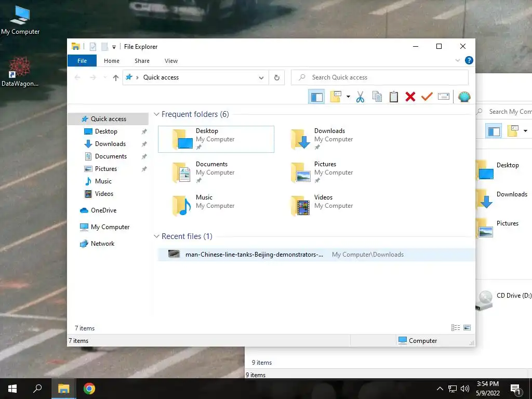
Task: Show hidden tray icons chevron
Action: pos(440,389)
